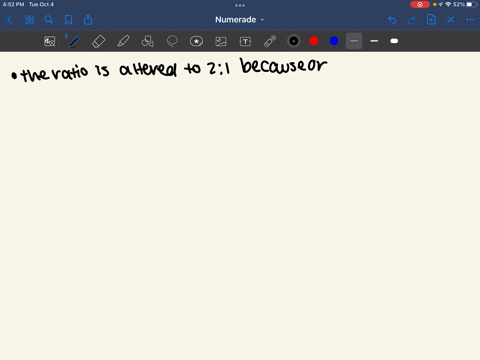Screen dimensions: 480x360
Task: Select the Laser pointer tool
Action: (270, 41)
